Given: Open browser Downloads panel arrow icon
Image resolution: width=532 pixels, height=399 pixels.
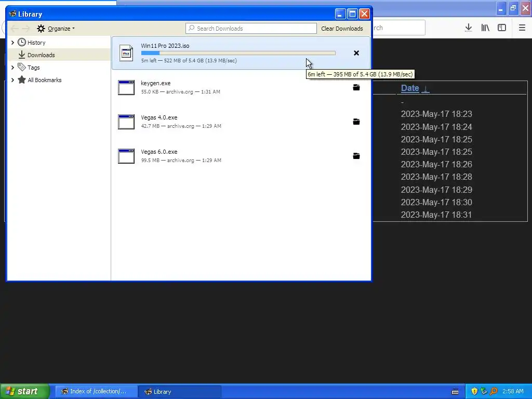Looking at the screenshot, I should 469,28.
